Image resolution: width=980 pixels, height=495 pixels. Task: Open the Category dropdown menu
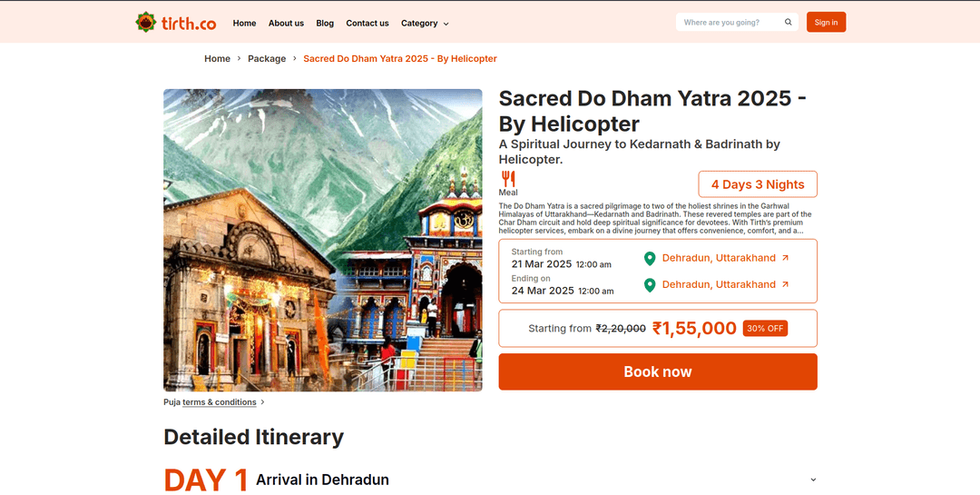pyautogui.click(x=425, y=23)
